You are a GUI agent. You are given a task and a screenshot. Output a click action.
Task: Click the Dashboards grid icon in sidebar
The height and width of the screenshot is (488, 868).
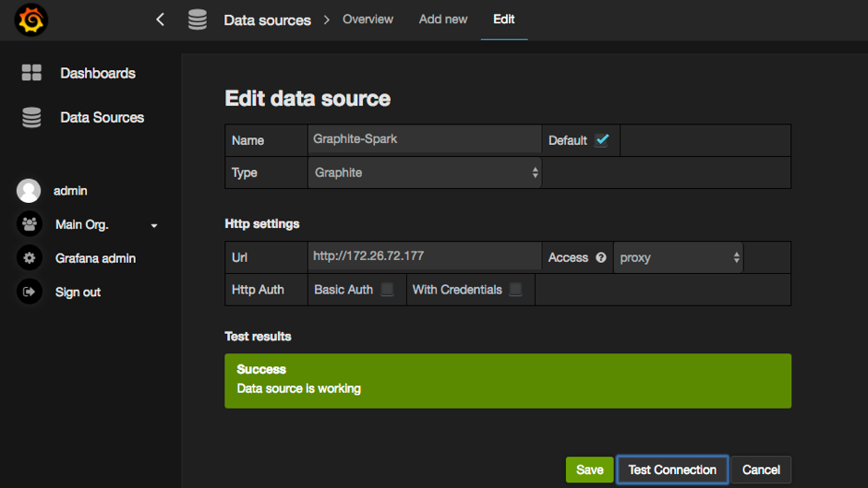coord(31,73)
